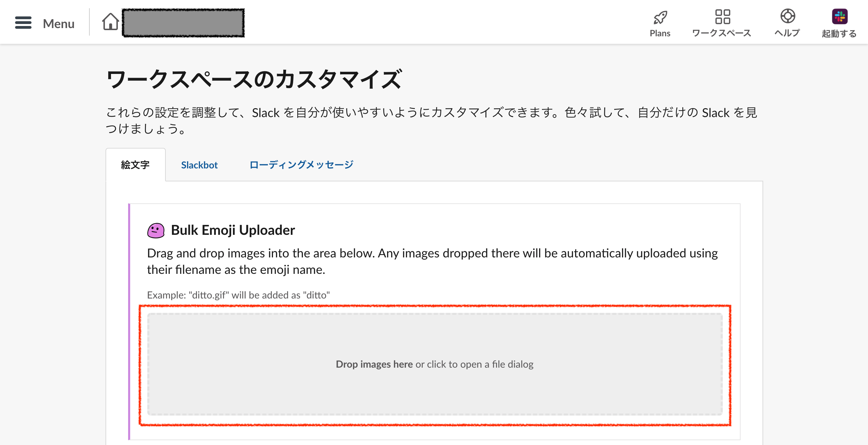Open ヘルプ lifebuoy icon
This screenshot has height=445, width=868.
click(x=788, y=16)
